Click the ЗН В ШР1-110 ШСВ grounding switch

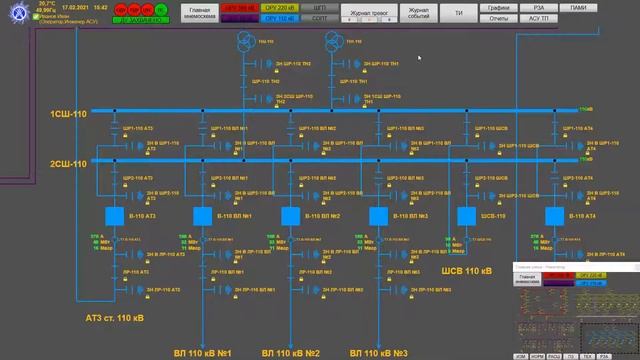(x=487, y=146)
